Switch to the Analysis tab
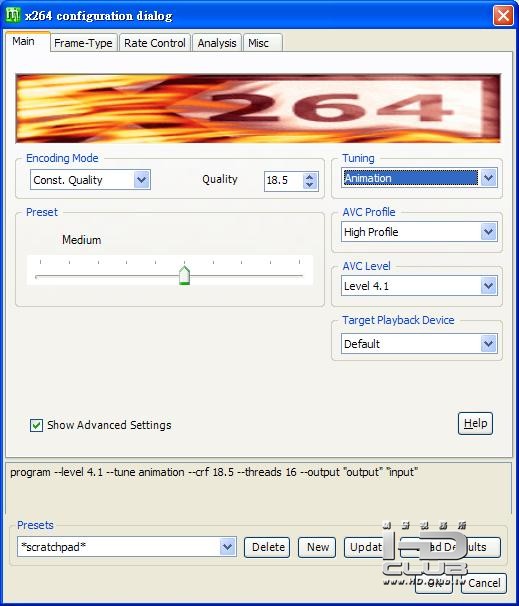Image resolution: width=519 pixels, height=606 pixels. point(217,43)
